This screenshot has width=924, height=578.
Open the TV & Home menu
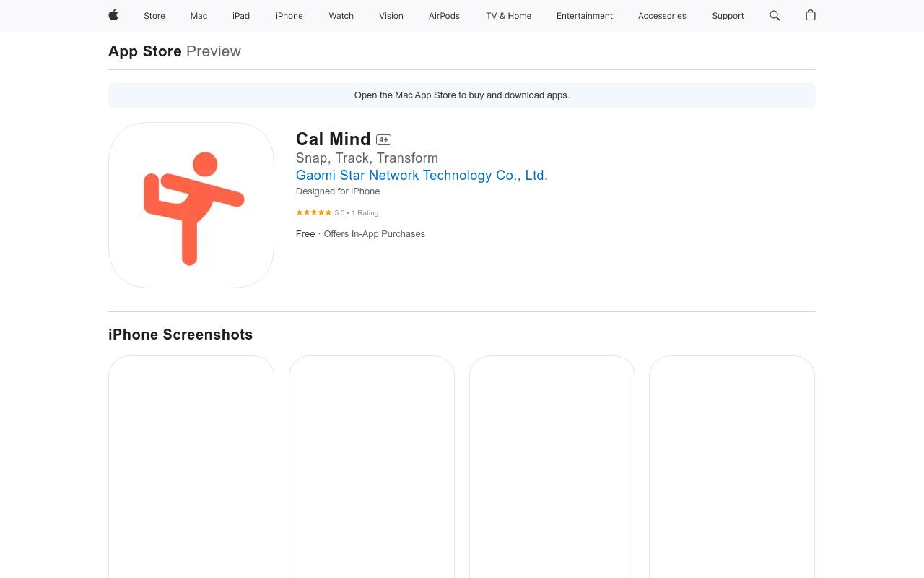509,16
